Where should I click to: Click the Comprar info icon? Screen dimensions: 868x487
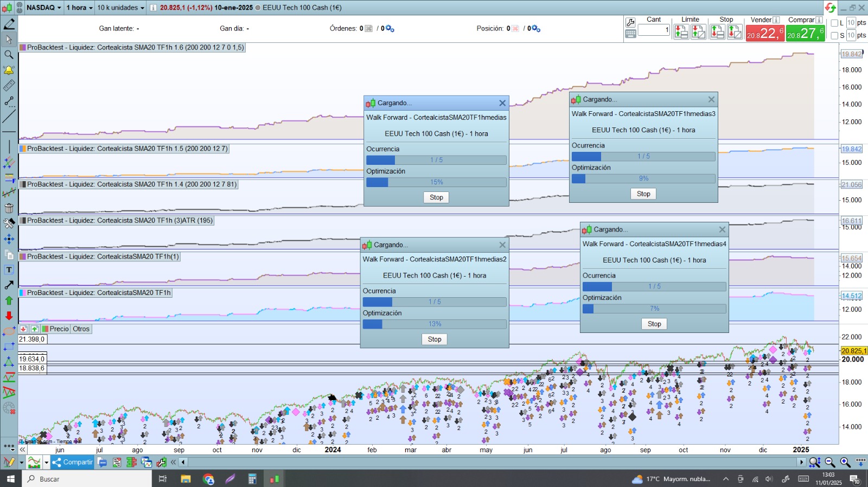click(x=819, y=20)
